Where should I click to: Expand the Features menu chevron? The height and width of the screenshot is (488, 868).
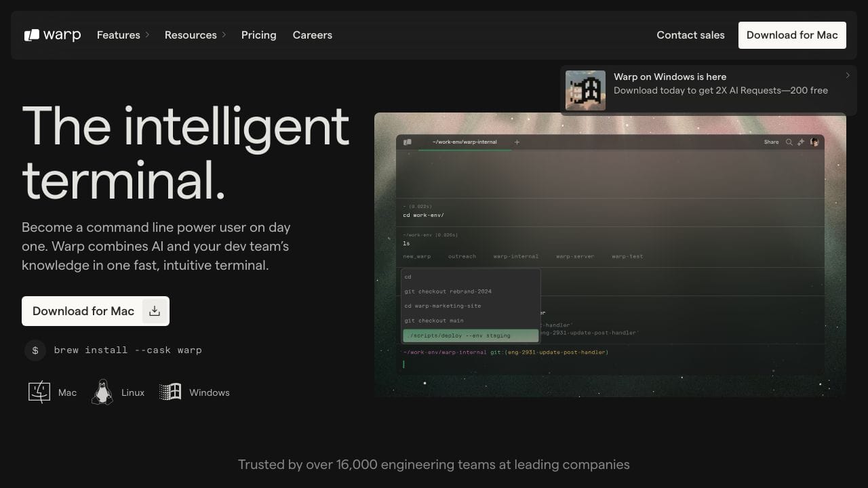[146, 35]
